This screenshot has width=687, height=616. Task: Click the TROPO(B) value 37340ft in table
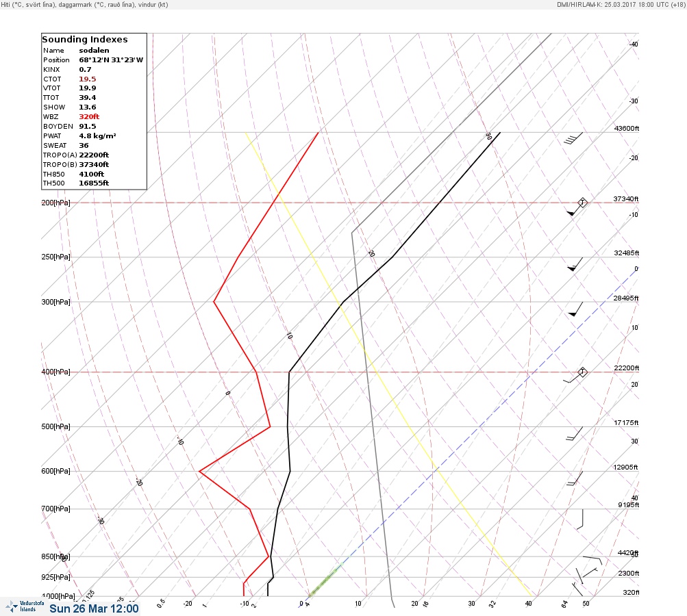point(94,165)
